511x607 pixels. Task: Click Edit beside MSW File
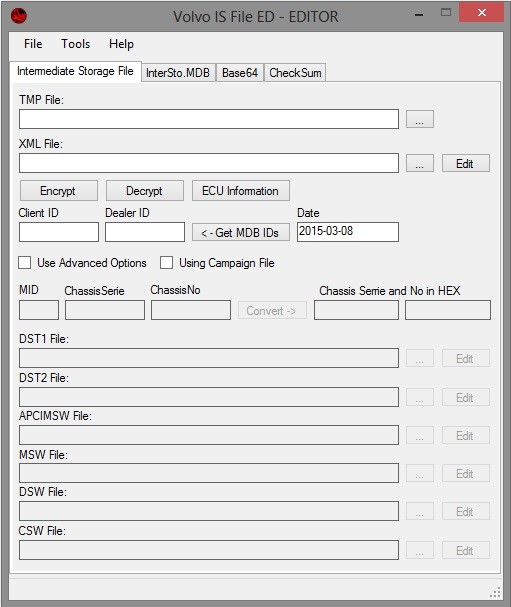(466, 473)
